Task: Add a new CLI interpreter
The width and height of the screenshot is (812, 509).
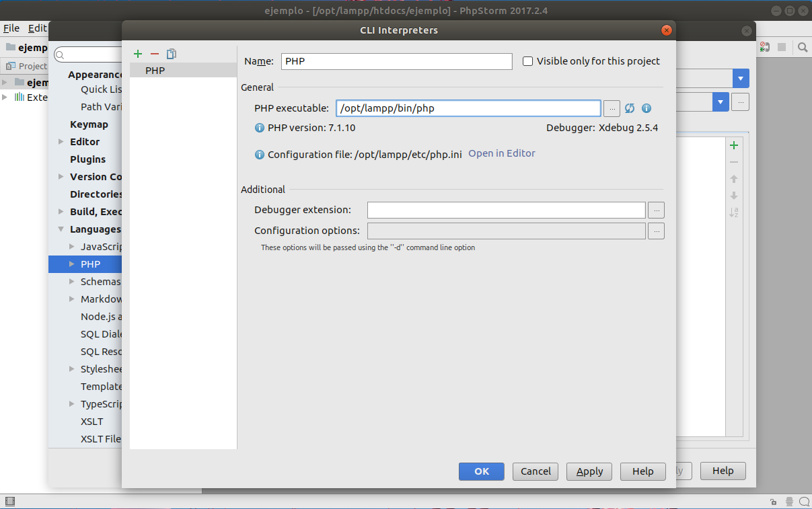Action: [x=138, y=54]
